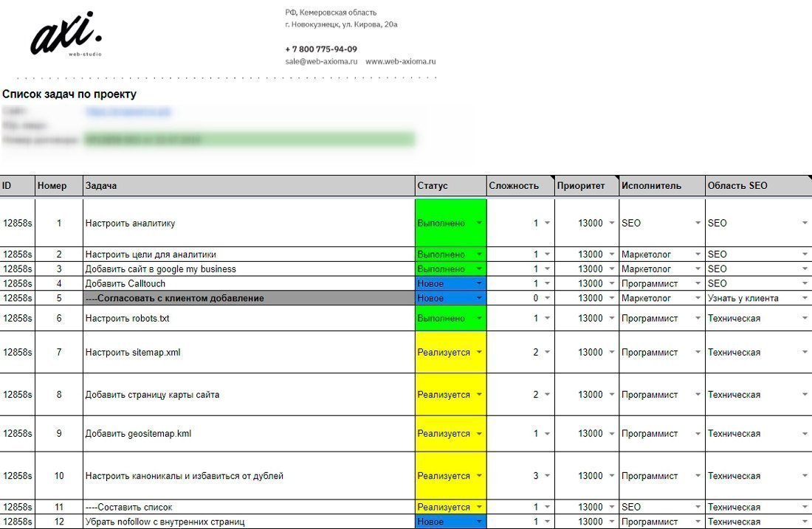812x529 pixels.
Task: Click the axi web-studio logo
Action: click(65, 35)
